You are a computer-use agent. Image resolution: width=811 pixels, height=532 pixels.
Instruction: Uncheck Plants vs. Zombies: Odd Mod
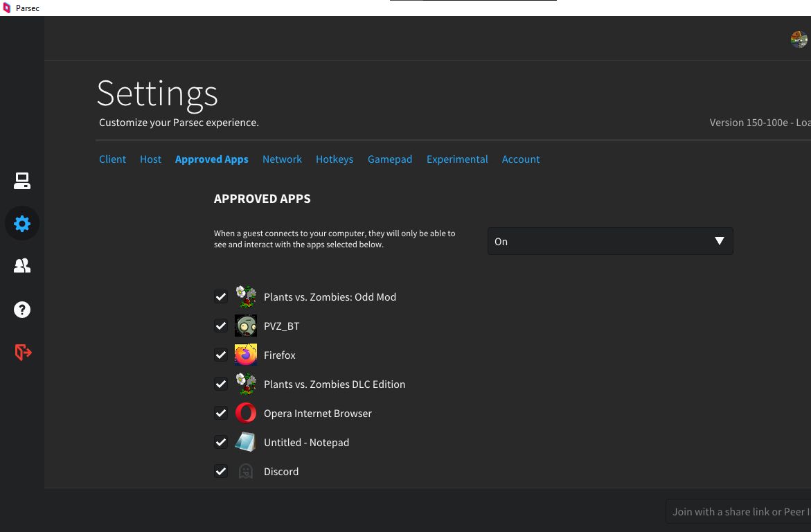pyautogui.click(x=221, y=297)
